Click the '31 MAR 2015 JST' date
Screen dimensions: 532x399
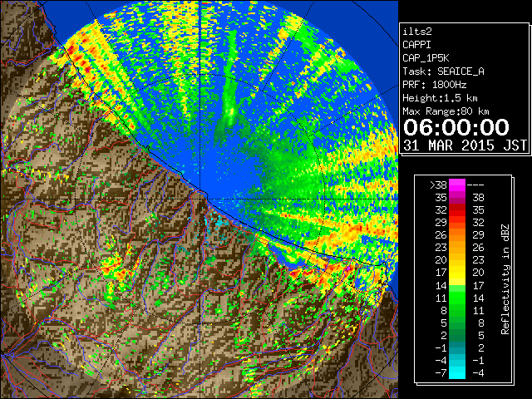pos(465,145)
